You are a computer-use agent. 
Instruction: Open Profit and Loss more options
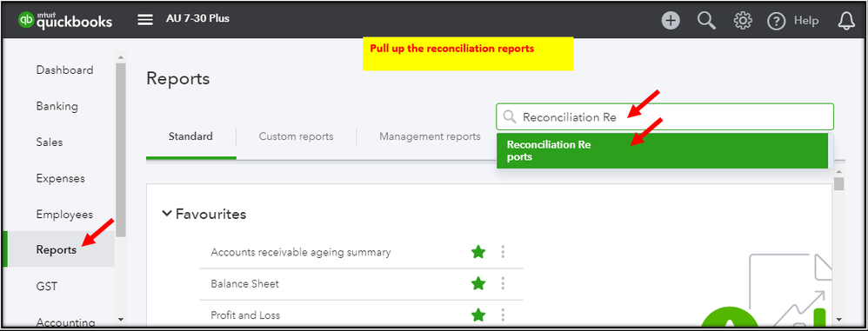(x=503, y=315)
